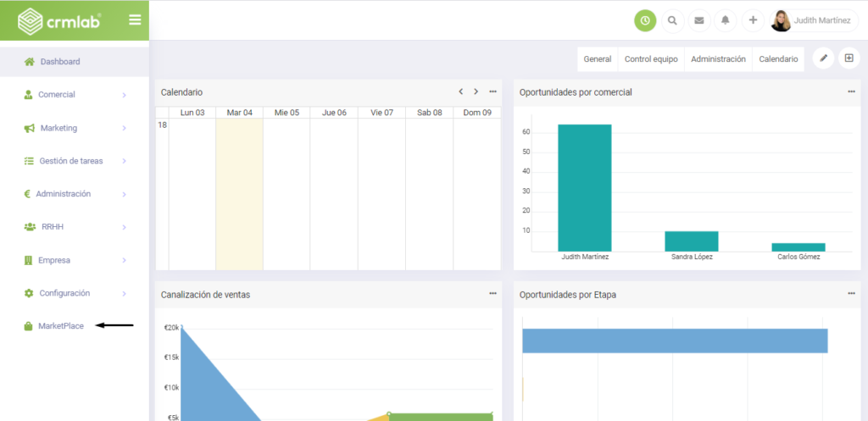
Task: Open the green clock time tracker
Action: point(645,20)
